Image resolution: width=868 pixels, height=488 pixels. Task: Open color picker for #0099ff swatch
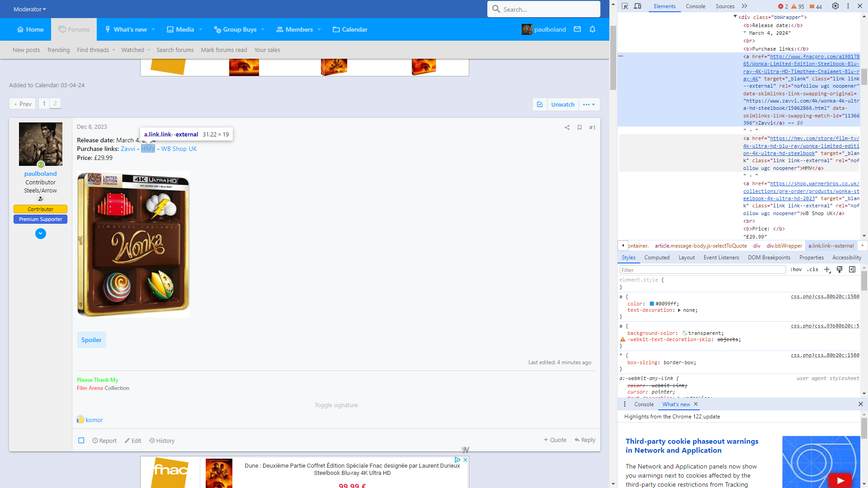click(x=652, y=304)
